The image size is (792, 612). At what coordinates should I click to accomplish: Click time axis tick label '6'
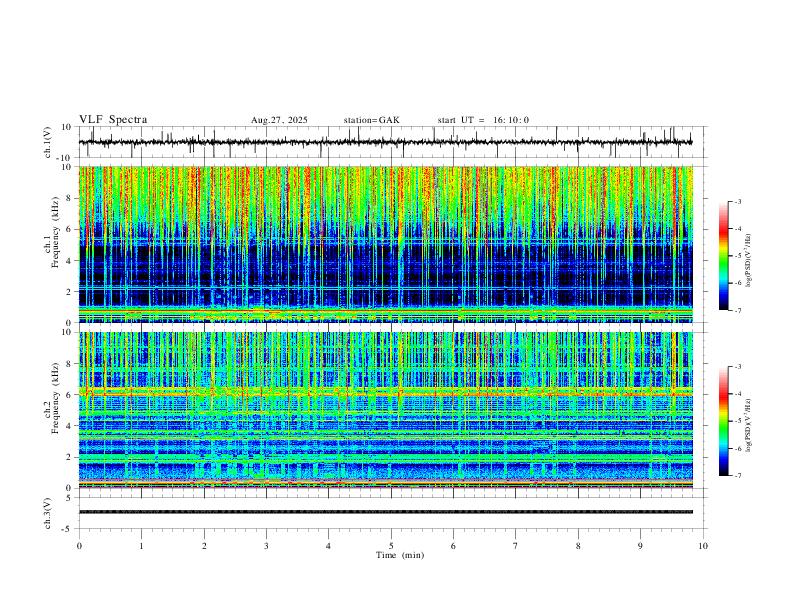coord(453,546)
